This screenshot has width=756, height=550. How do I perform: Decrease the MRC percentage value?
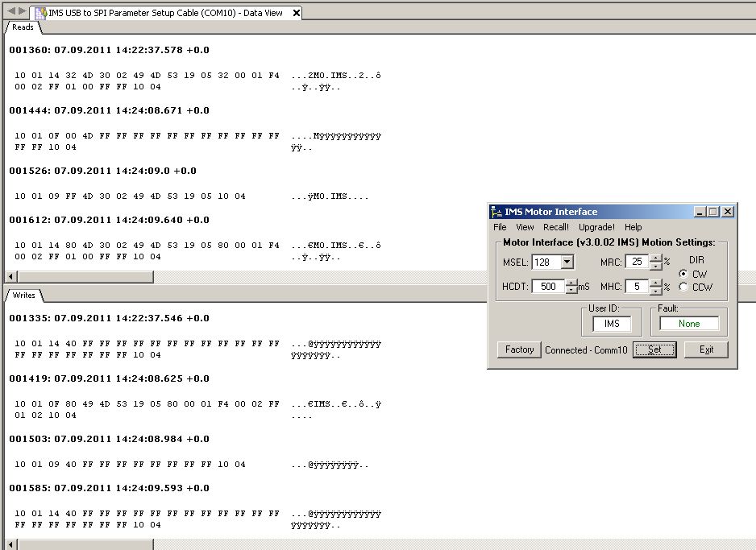(x=656, y=266)
